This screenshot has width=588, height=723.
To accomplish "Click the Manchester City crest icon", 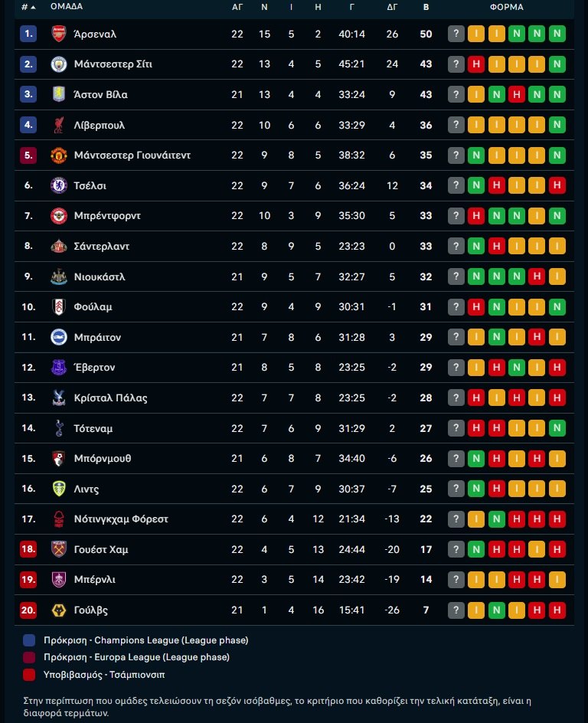I will [59, 64].
